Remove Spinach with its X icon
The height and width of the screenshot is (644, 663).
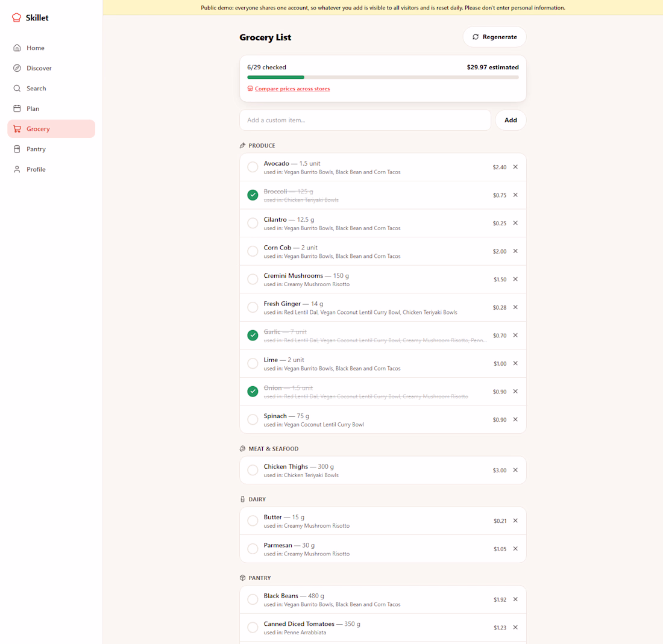[x=515, y=420]
